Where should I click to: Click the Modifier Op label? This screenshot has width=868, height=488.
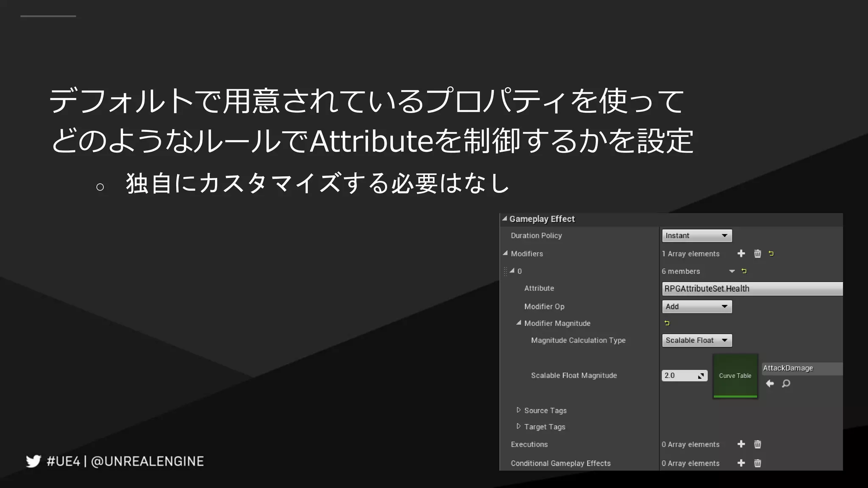544,306
